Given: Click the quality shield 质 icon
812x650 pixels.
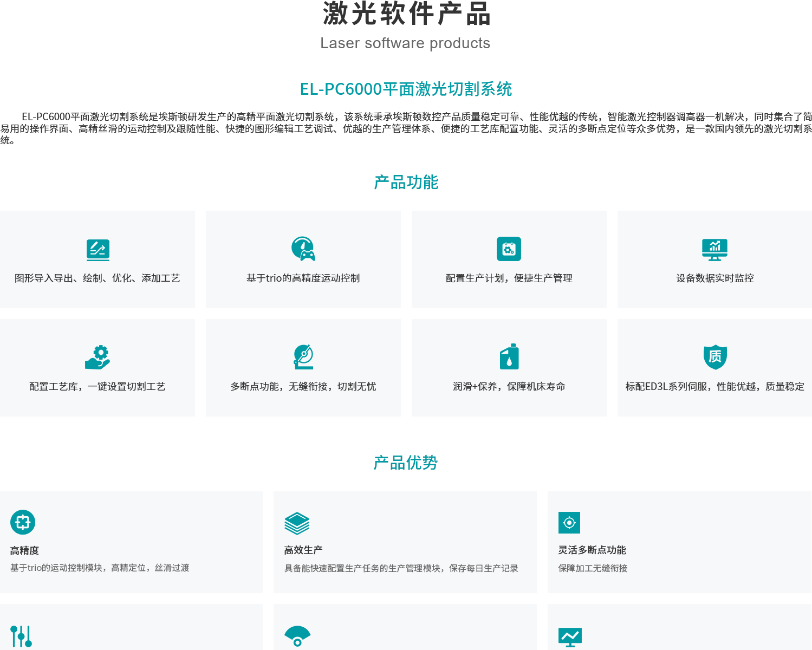Looking at the screenshot, I should tap(714, 357).
